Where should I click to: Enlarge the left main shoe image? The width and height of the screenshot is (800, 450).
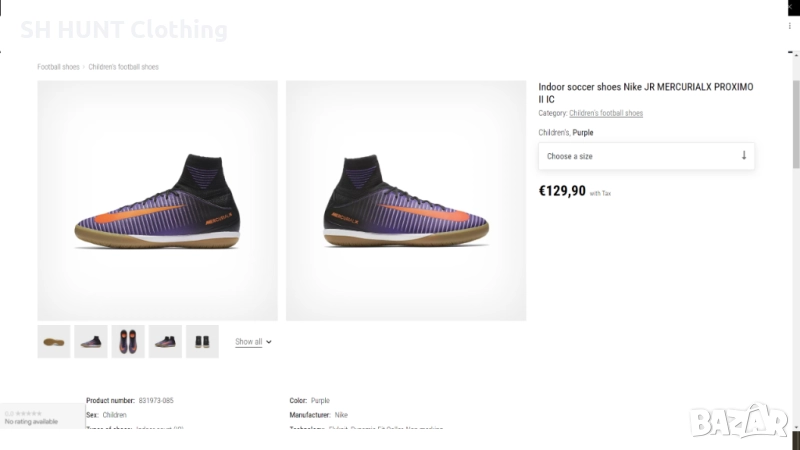157,200
